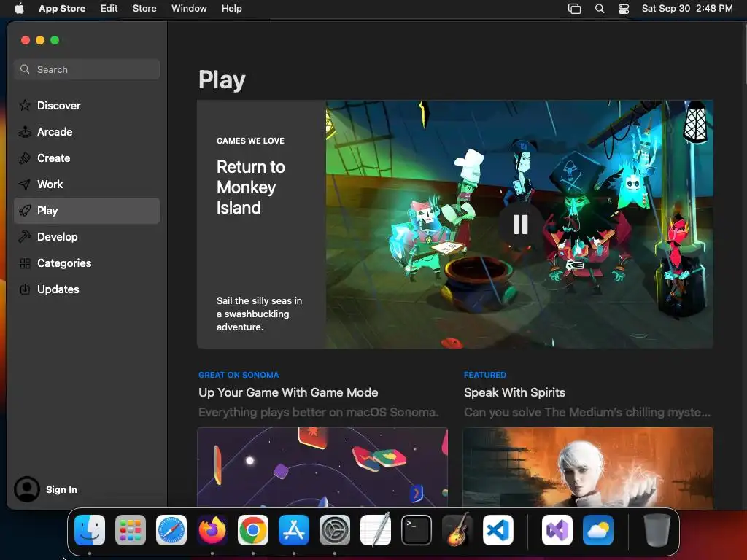The width and height of the screenshot is (747, 560).
Task: Go to Work in sidebar
Action: click(x=87, y=184)
